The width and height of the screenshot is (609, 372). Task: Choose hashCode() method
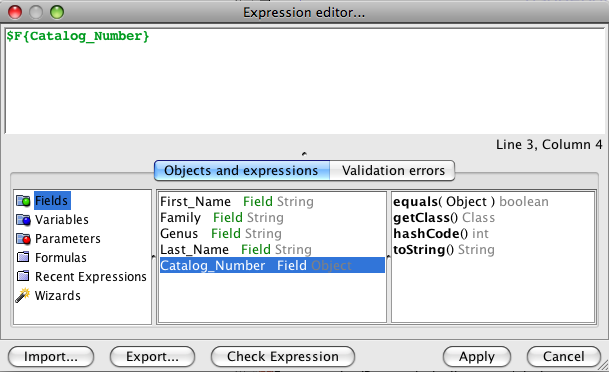click(x=441, y=233)
